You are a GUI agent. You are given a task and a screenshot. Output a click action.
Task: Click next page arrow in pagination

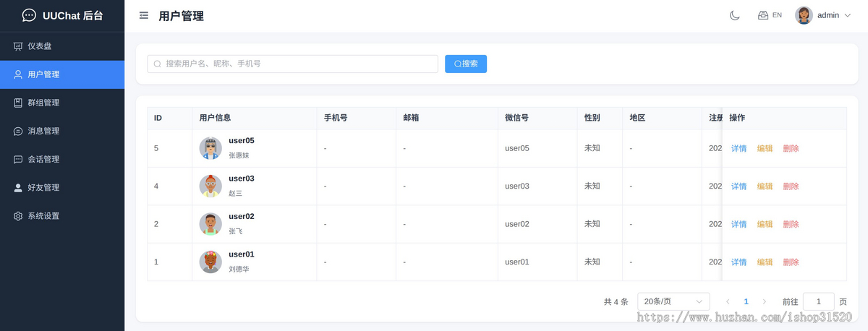(765, 301)
